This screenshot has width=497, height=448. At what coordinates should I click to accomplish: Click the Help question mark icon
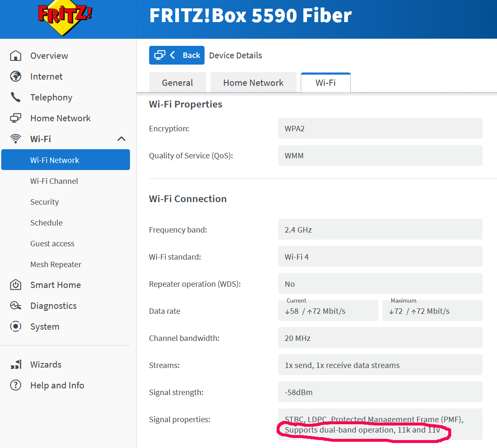click(x=15, y=385)
